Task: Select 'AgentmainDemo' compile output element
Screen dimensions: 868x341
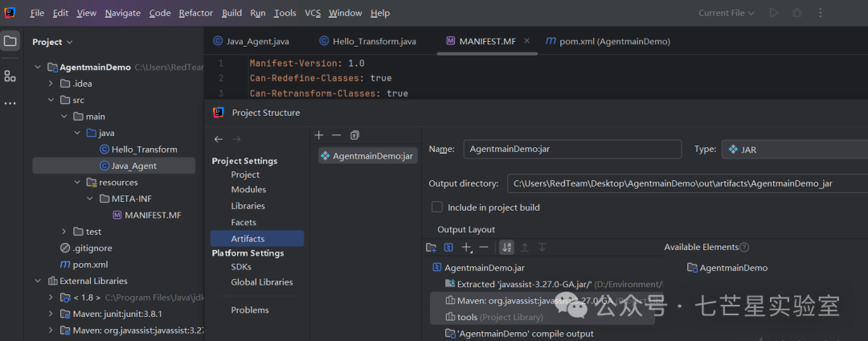Action: click(520, 334)
